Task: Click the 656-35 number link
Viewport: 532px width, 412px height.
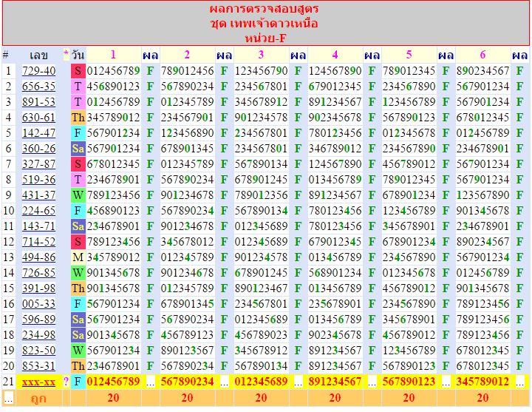Action: [x=38, y=87]
